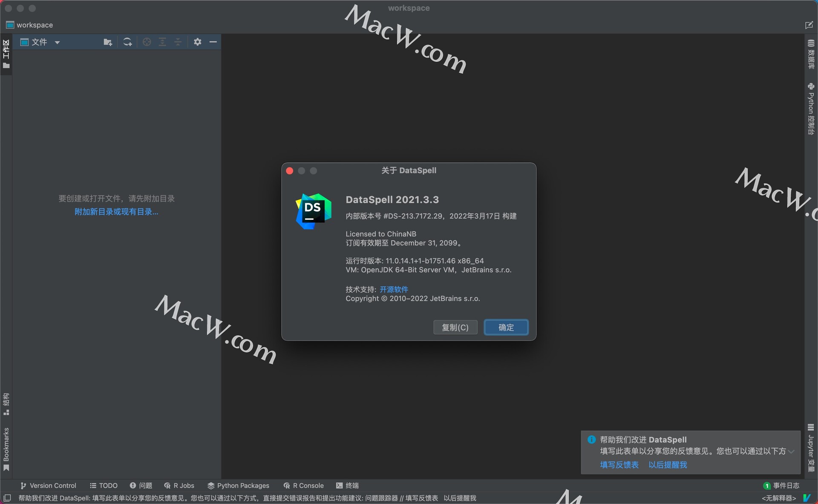This screenshot has height=504, width=818.
Task: Click the green V icon in the status bar
Action: pyautogui.click(x=807, y=498)
